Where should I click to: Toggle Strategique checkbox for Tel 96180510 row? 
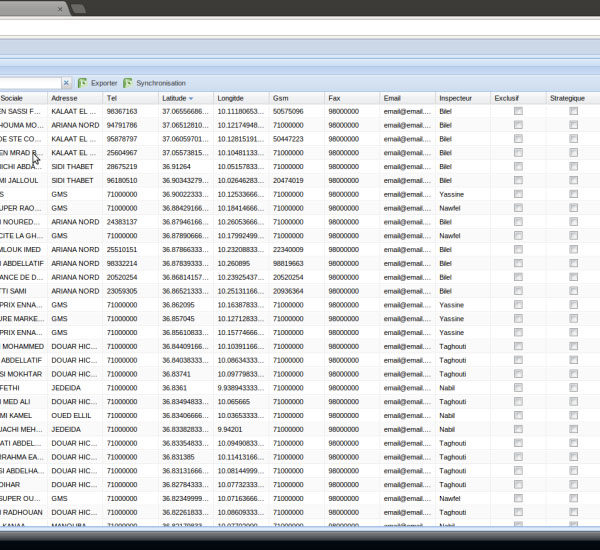pos(574,181)
